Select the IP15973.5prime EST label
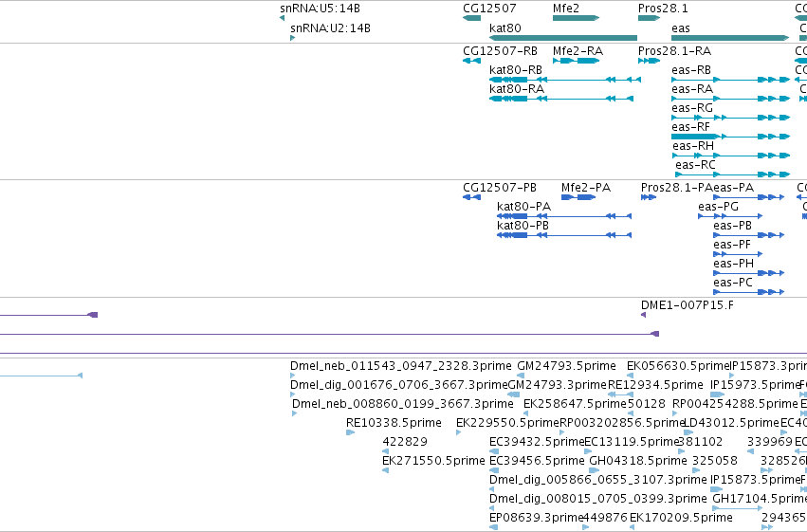 coord(755,385)
